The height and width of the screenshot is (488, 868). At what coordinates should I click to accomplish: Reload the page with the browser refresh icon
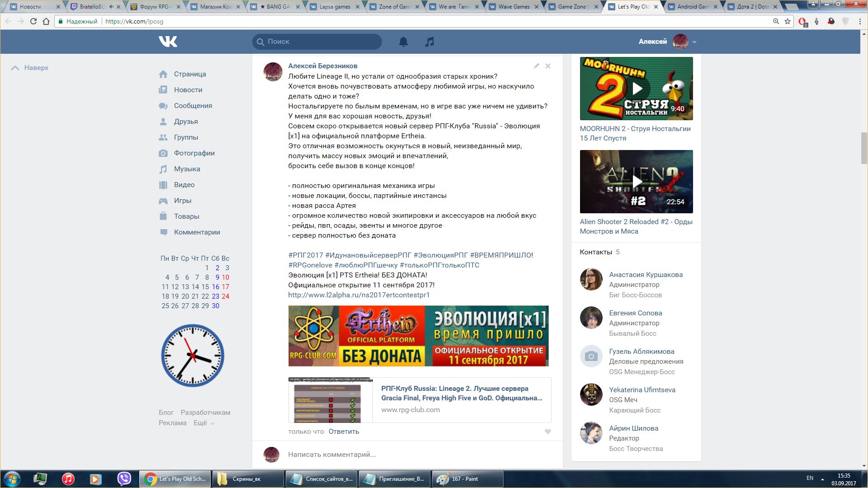pyautogui.click(x=33, y=21)
